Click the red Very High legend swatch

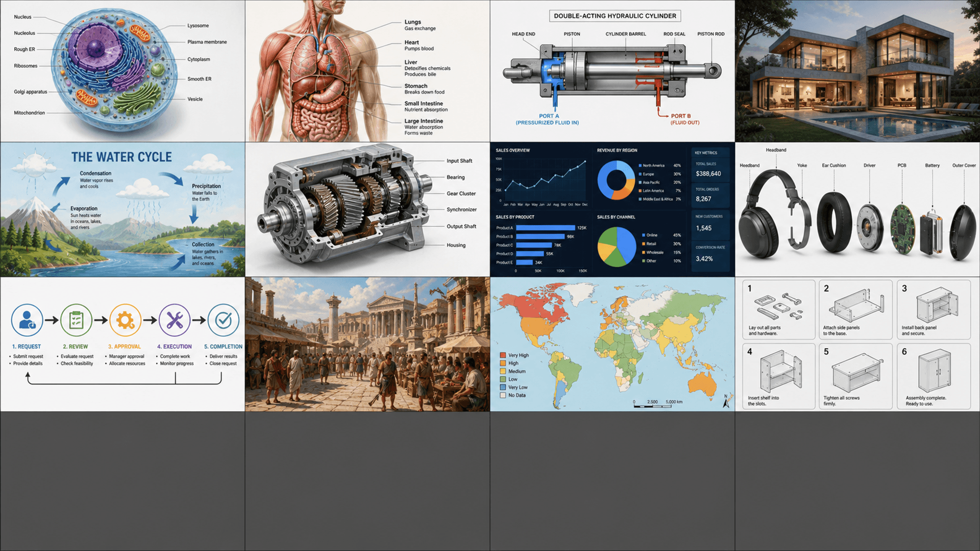(x=503, y=355)
